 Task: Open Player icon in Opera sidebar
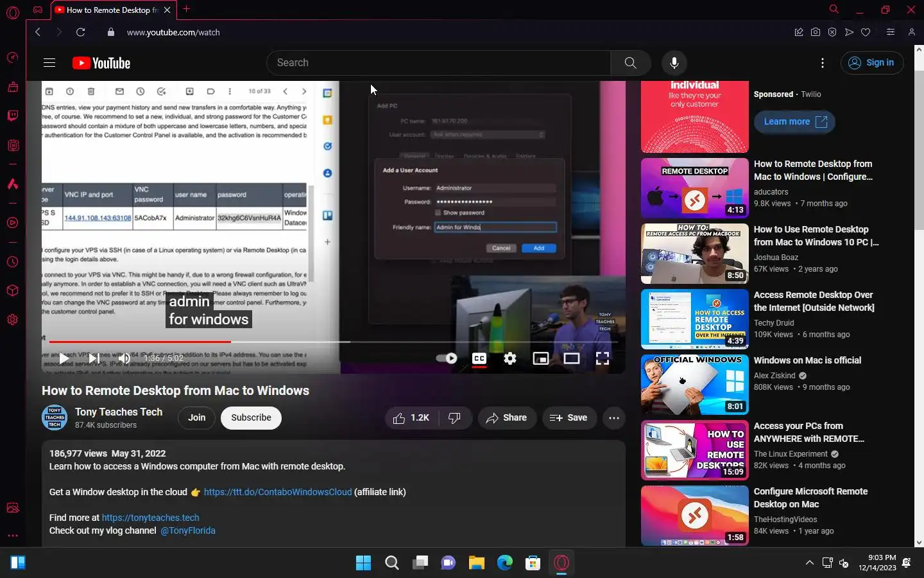13,223
